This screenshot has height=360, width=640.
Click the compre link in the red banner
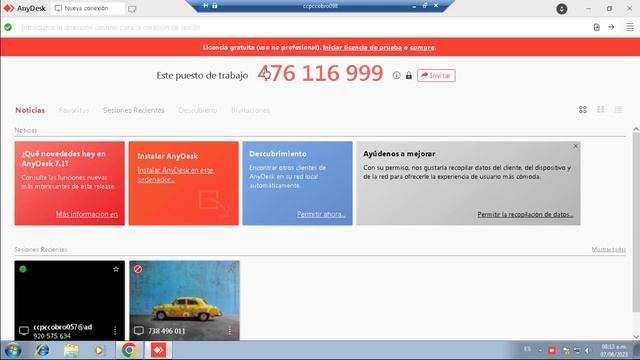[422, 47]
